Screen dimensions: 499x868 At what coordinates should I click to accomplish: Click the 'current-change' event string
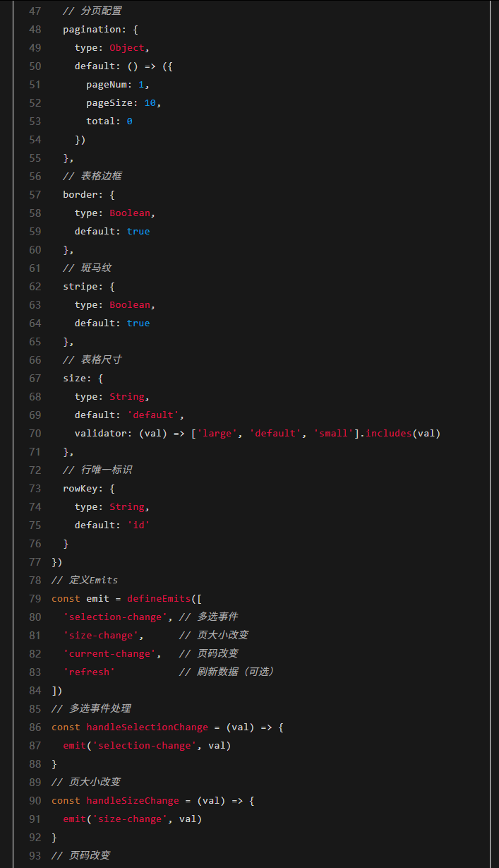107,654
